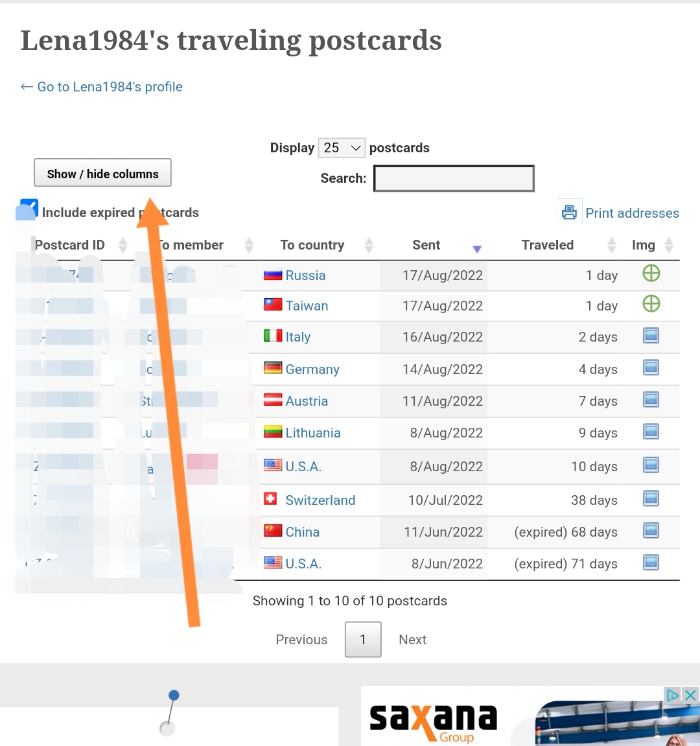This screenshot has height=746, width=700.
Task: Open the Display postcards count dropdown
Action: [x=342, y=148]
